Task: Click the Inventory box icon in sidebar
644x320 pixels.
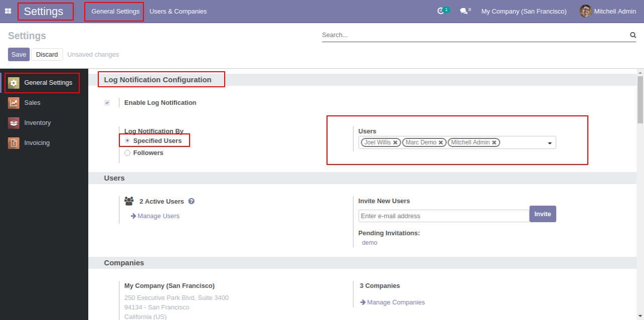Action: 14,123
